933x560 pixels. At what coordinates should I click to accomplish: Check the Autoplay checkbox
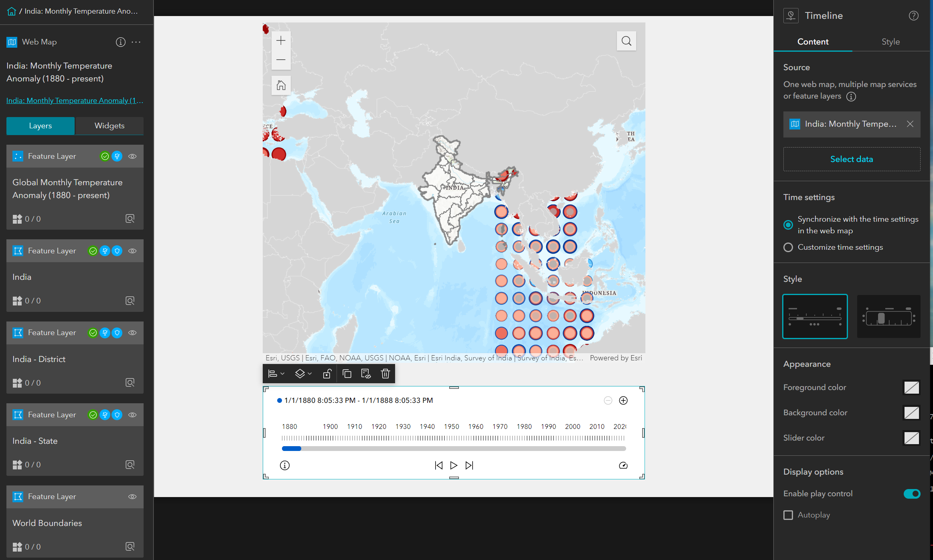point(788,515)
